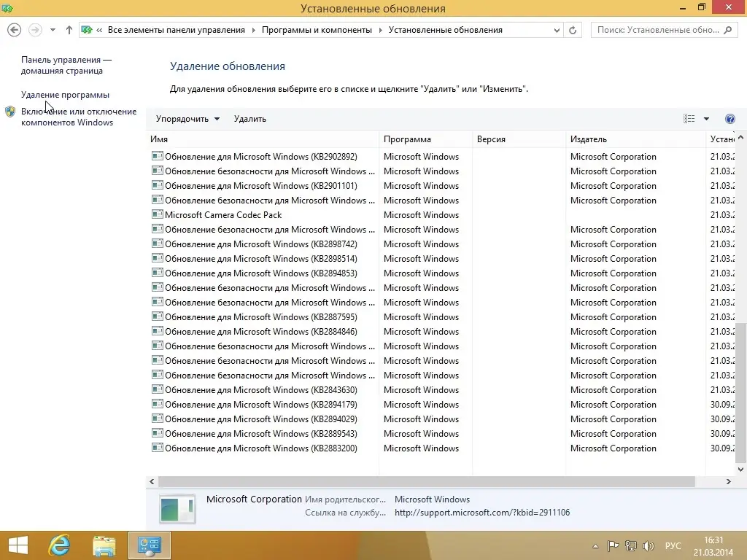This screenshot has width=747, height=560.
Task: Click the 'Удалить' toolbar button
Action: (x=250, y=119)
